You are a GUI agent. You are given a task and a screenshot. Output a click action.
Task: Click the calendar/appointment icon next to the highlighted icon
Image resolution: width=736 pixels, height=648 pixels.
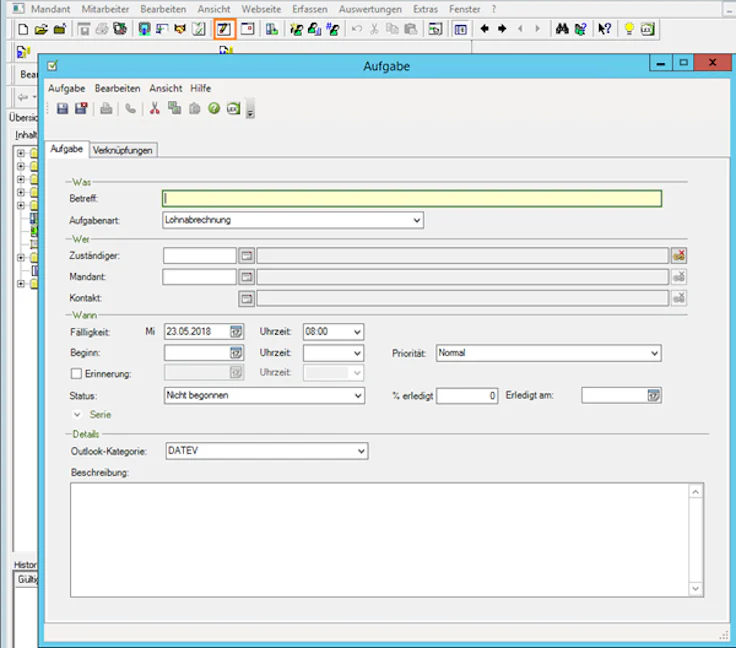pos(247,29)
